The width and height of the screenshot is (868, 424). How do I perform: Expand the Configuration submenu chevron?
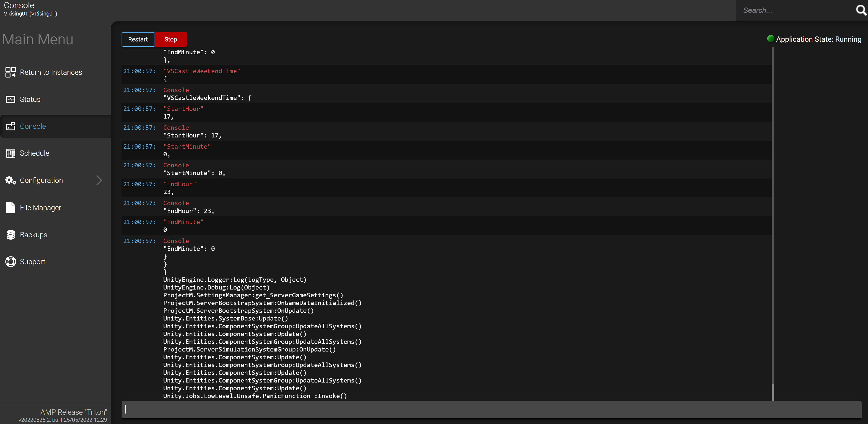pos(99,180)
